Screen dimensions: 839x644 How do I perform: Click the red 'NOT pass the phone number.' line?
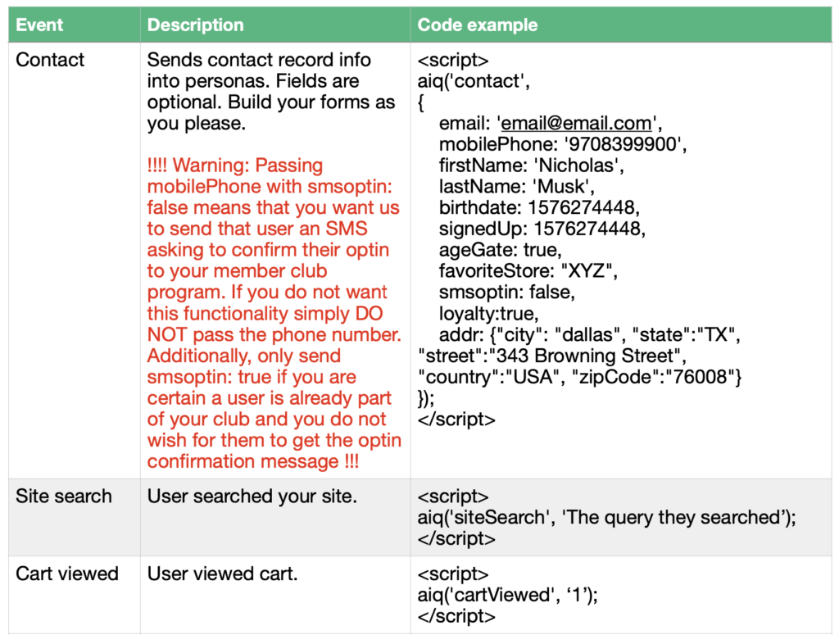click(x=274, y=335)
